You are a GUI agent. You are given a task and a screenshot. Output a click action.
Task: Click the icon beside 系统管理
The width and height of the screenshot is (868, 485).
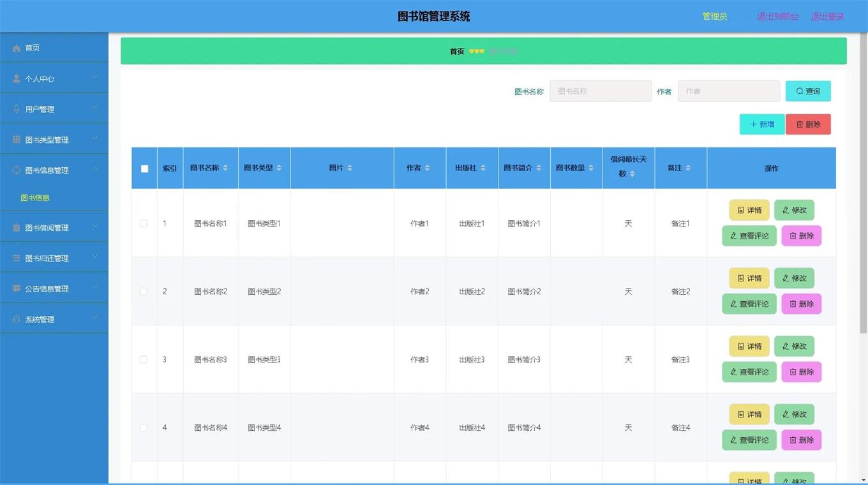click(x=17, y=319)
